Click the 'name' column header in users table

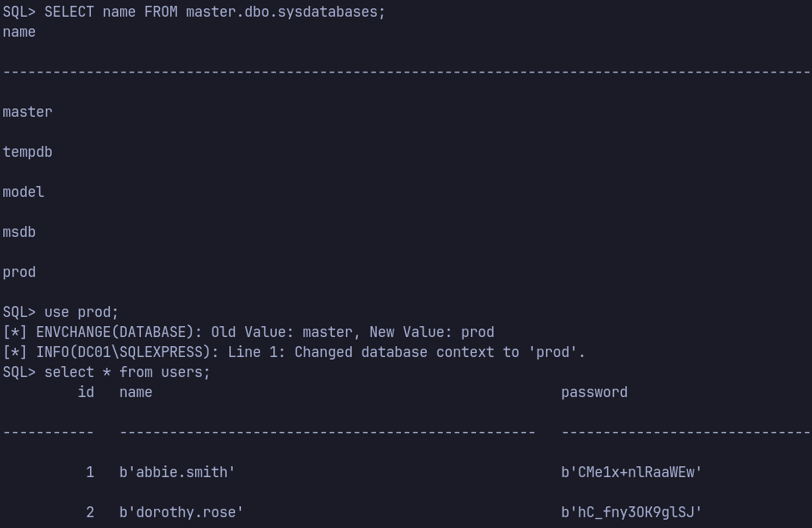(x=136, y=393)
